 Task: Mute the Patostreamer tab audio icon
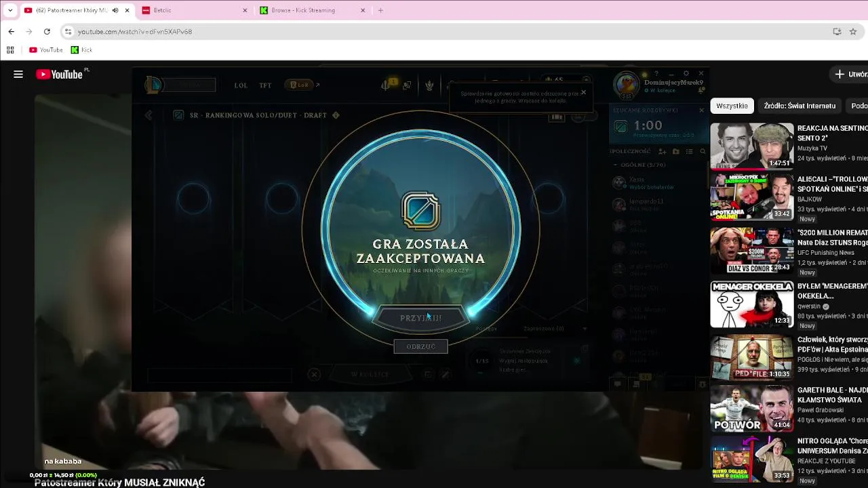pos(115,10)
